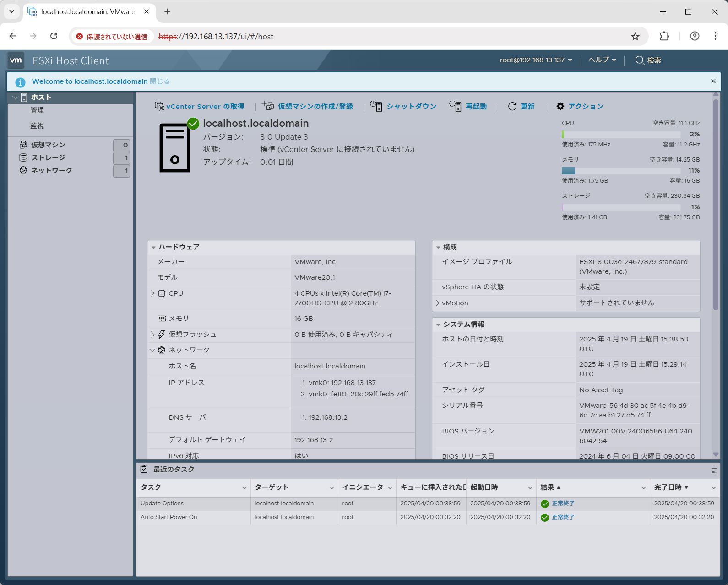The width and height of the screenshot is (728, 585).
Task: Open a new browser tab
Action: coord(167,11)
